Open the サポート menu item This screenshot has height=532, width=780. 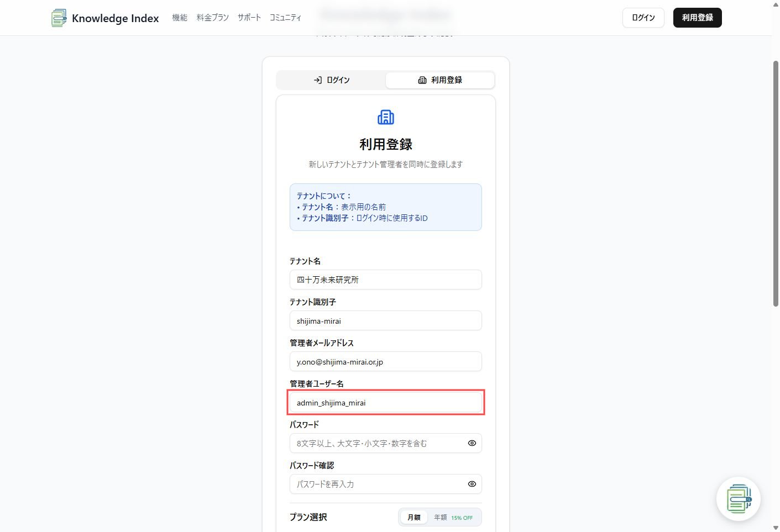tap(249, 18)
